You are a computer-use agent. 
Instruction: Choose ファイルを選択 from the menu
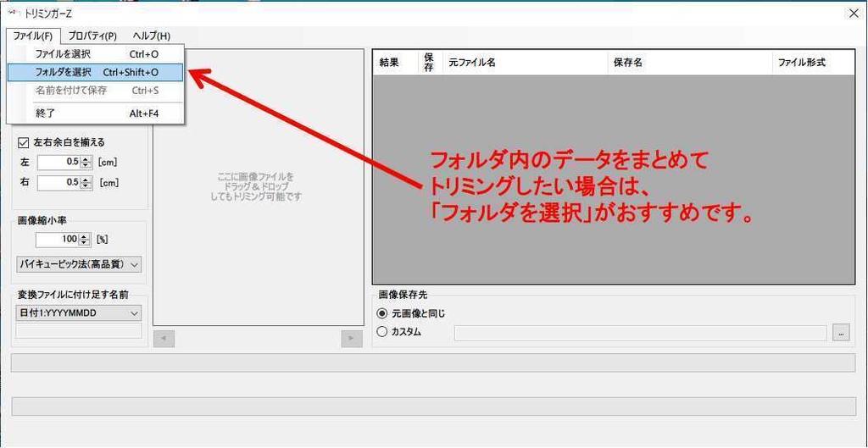point(95,54)
